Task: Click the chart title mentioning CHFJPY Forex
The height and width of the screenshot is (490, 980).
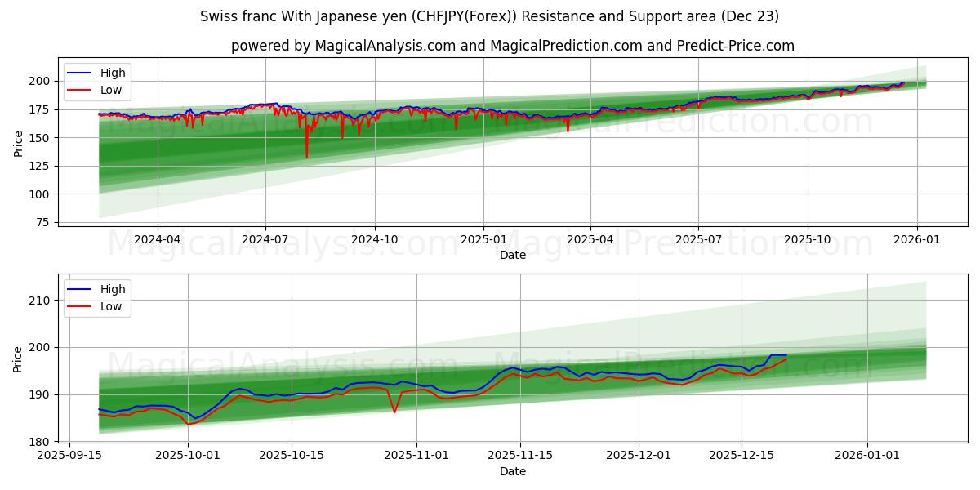Action: [490, 15]
